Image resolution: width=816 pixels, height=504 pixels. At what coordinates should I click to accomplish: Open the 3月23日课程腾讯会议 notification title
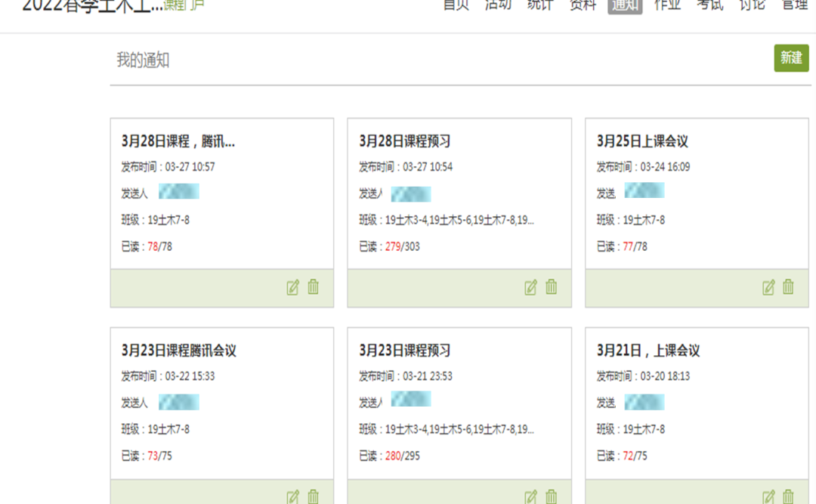178,351
